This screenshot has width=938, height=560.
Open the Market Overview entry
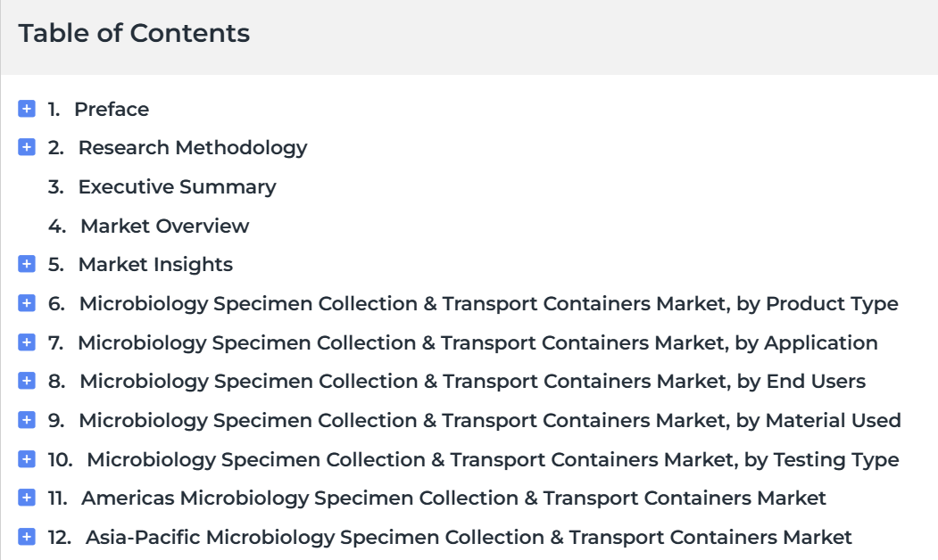(x=164, y=226)
